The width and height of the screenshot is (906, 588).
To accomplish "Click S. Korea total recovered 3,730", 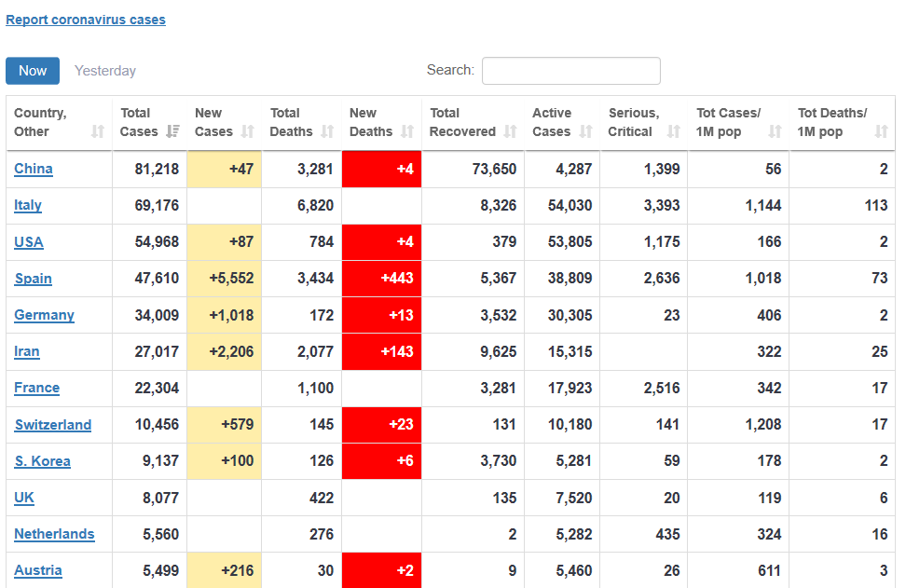I will 498,461.
